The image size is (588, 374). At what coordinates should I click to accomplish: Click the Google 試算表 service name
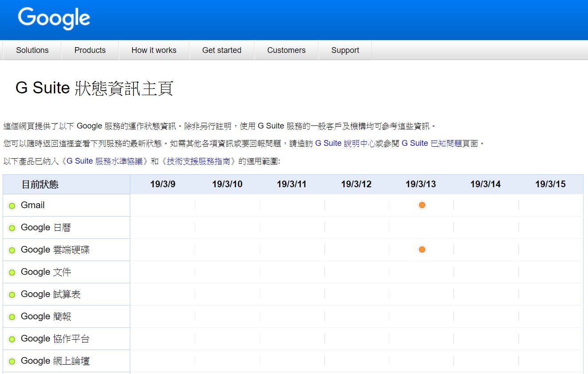click(x=51, y=294)
